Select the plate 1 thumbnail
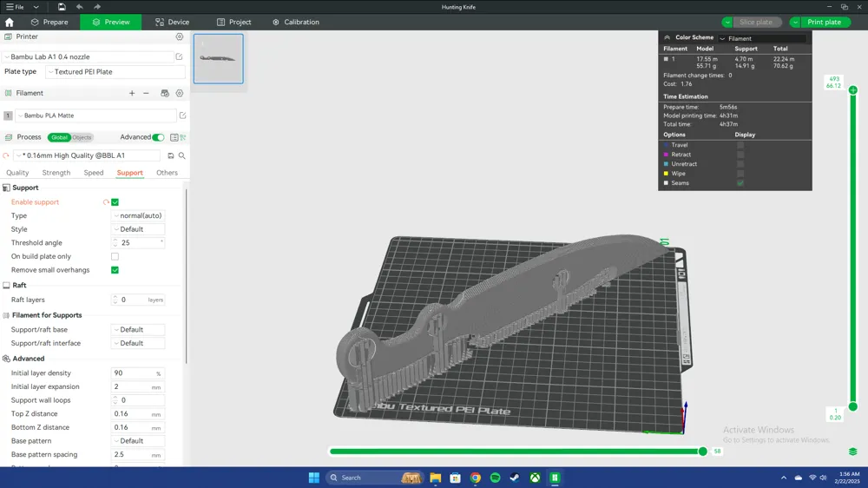Screen dimensions: 868x488 click(218, 59)
